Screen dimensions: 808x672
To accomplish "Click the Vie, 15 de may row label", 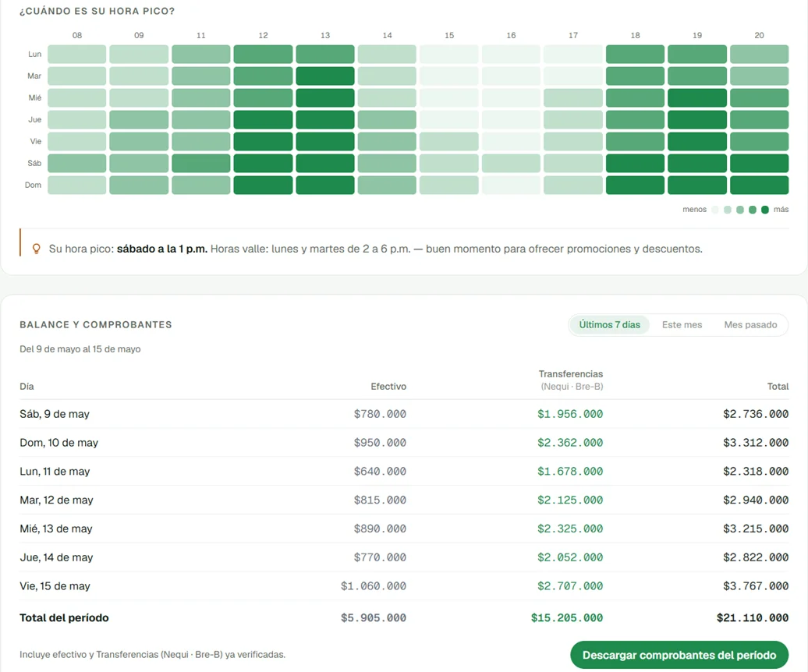I will tap(55, 586).
